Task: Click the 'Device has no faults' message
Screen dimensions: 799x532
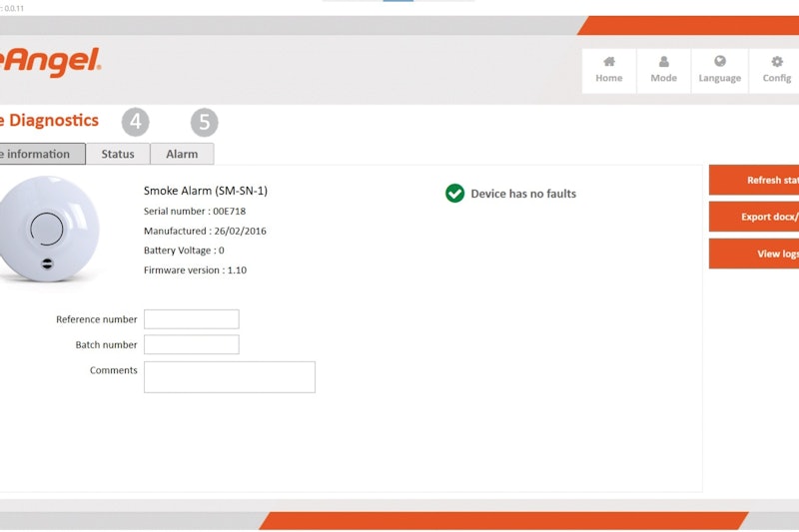Action: (x=523, y=194)
